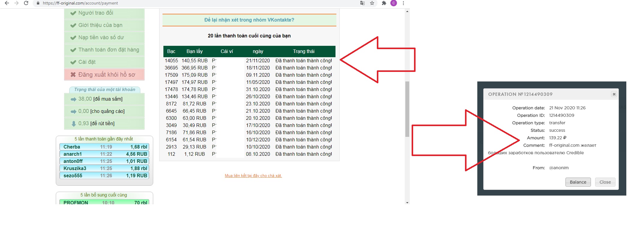This screenshot has height=230, width=644.
Task: Click the scrollbar up arrow
Action: 407,11
